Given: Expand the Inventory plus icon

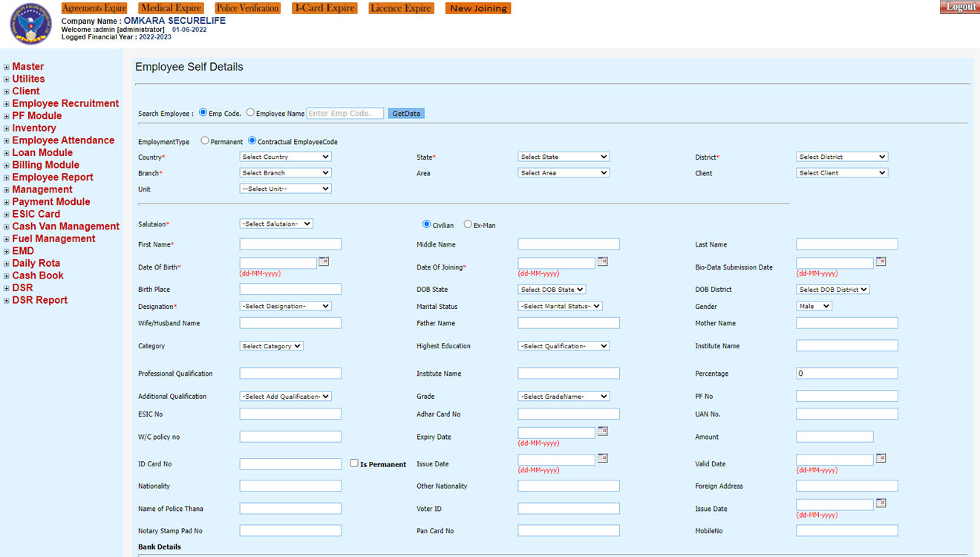Looking at the screenshot, I should [7, 128].
